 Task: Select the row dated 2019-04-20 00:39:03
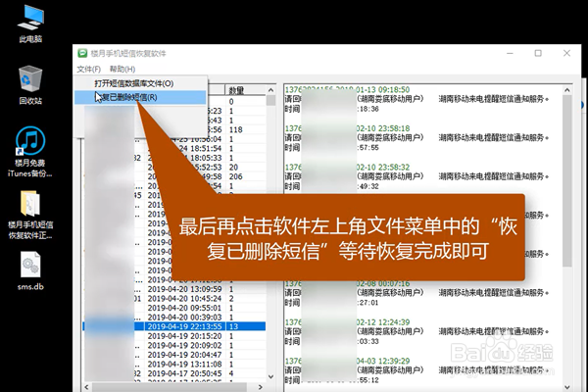[x=174, y=318]
